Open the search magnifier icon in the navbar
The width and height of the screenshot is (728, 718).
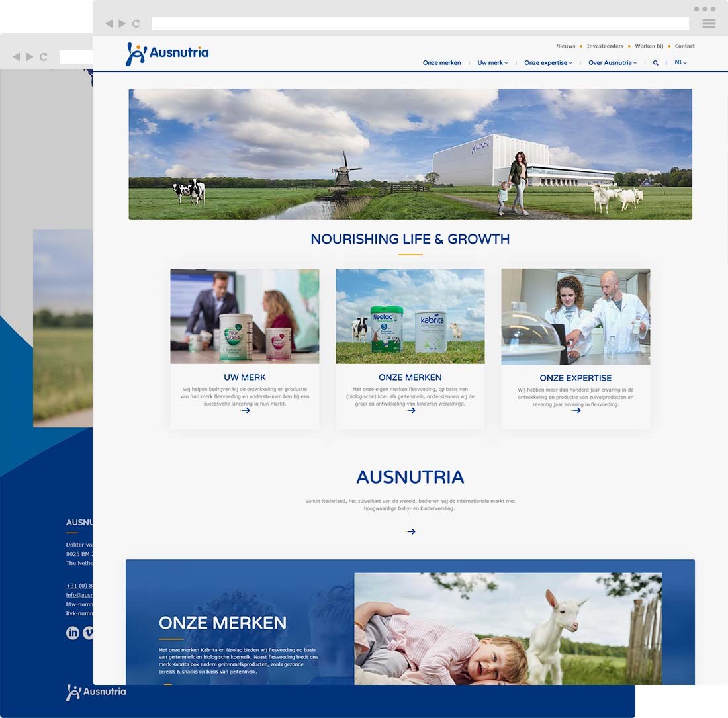click(655, 63)
